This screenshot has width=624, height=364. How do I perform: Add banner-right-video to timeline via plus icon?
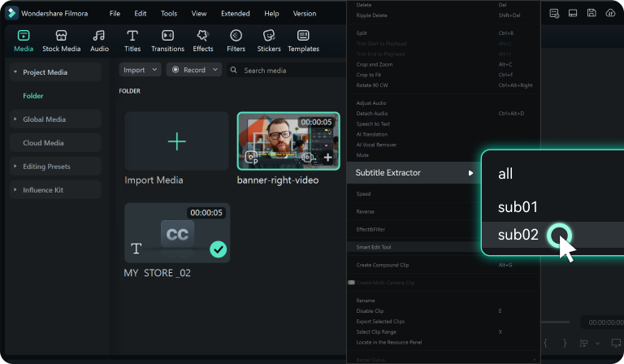327,158
